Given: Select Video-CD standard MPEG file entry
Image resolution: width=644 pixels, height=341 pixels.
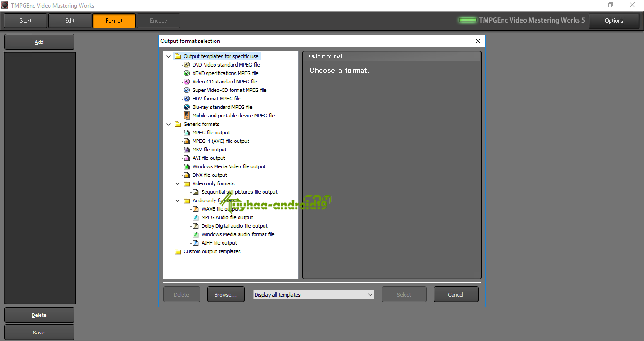Looking at the screenshot, I should pos(225,82).
